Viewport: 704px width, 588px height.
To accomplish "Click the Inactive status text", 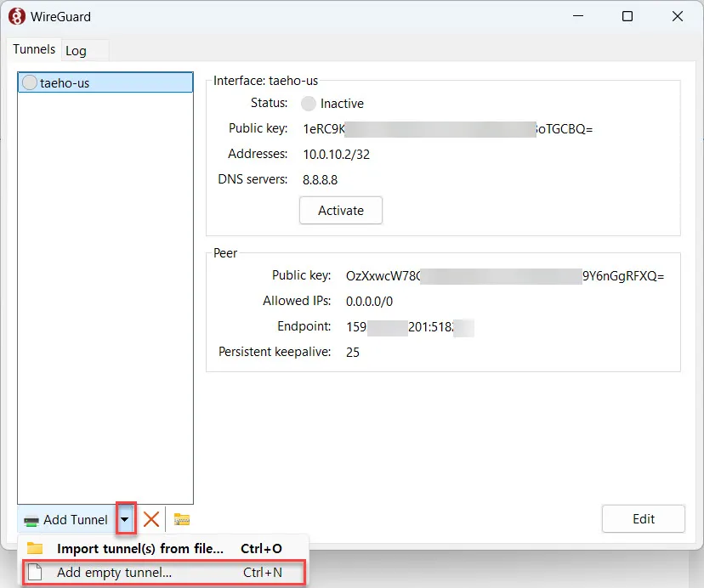I will point(342,104).
